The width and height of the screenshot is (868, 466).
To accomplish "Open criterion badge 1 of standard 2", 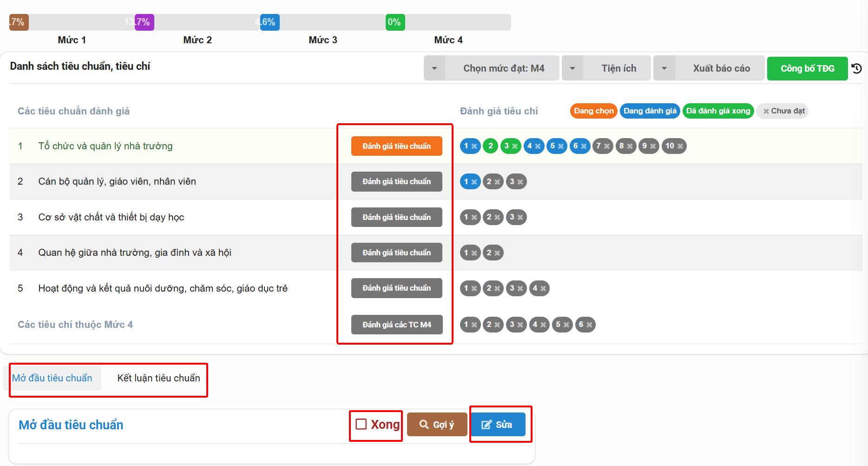I will coord(470,182).
